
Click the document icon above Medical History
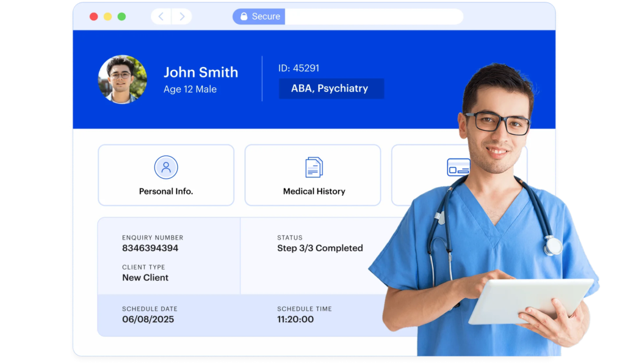pyautogui.click(x=314, y=167)
